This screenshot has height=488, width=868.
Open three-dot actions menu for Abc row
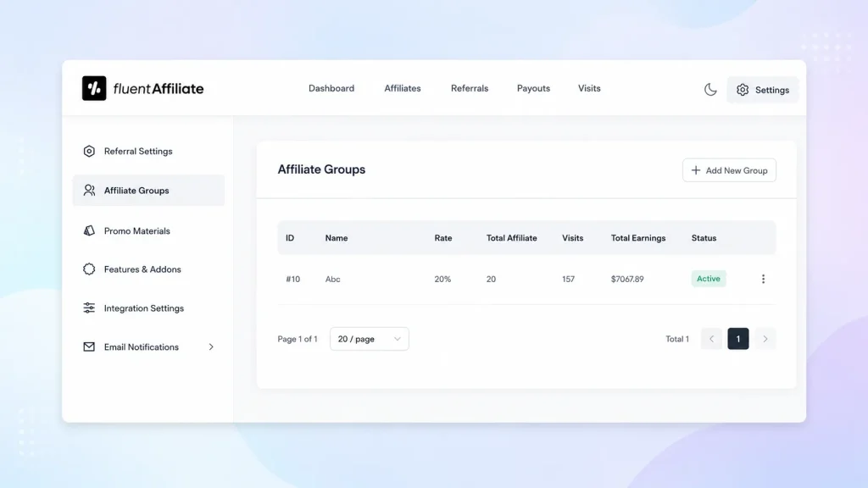(x=763, y=279)
